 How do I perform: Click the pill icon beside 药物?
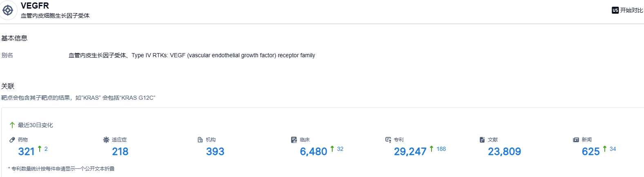pyautogui.click(x=12, y=140)
